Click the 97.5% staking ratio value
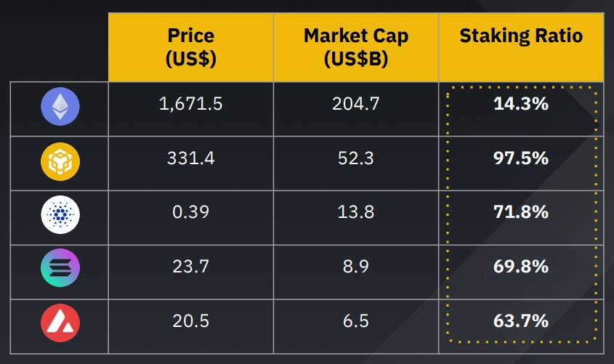The width and height of the screenshot is (614, 364). 520,158
